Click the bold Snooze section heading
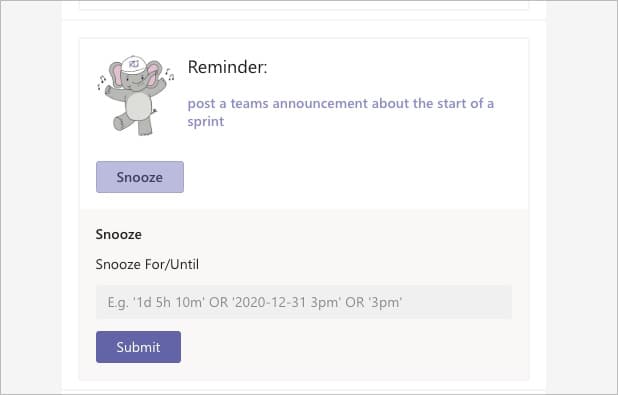Screen dimensions: 618x395 [x=119, y=234]
